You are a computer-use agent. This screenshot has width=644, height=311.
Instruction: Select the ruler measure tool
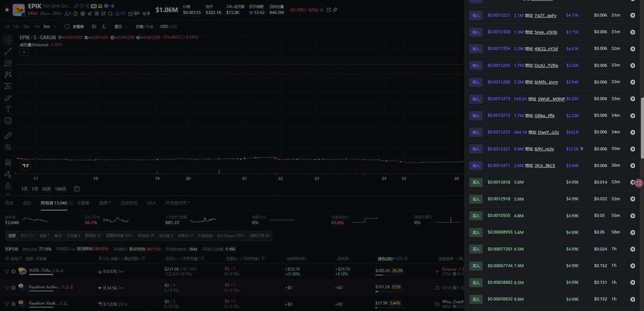click(8, 135)
